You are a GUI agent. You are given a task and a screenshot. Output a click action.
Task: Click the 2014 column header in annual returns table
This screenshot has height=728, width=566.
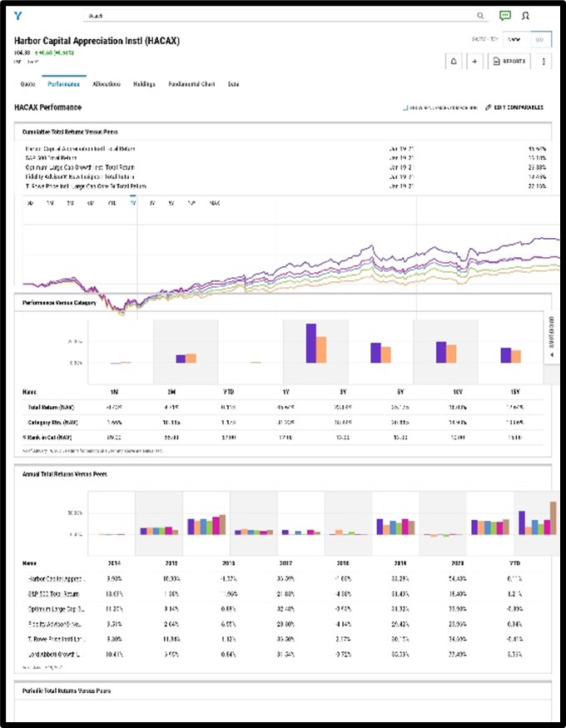click(x=114, y=563)
